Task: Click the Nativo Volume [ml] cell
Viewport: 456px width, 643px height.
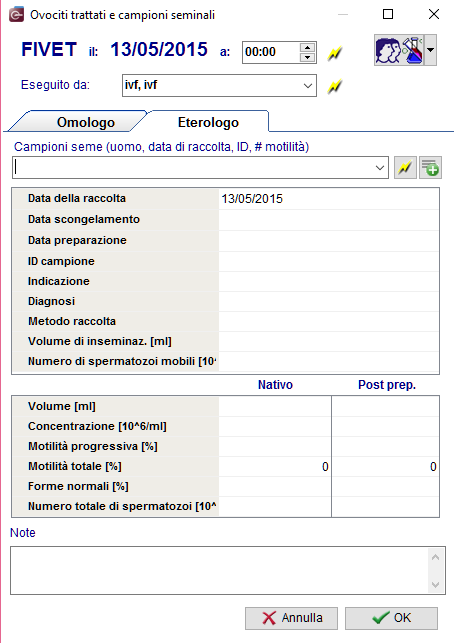Action: 275,406
